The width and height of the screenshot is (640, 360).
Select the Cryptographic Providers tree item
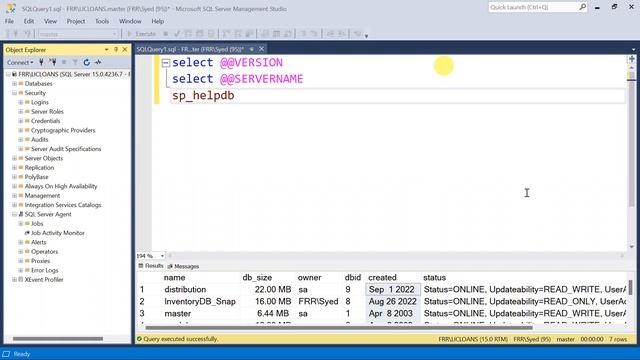63,130
